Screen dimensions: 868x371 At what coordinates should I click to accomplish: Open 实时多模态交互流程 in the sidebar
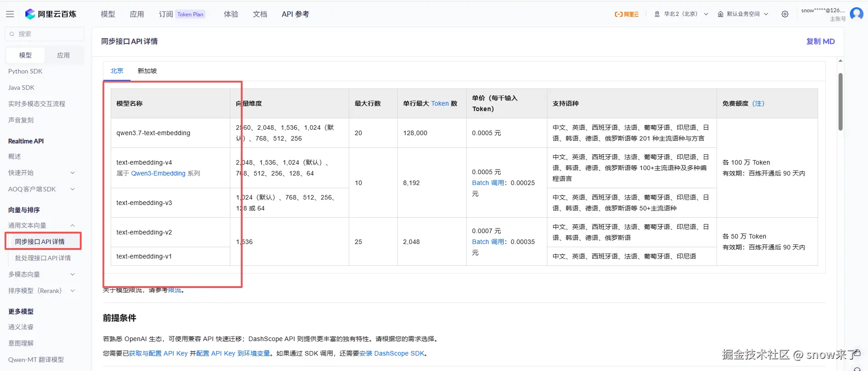[37, 104]
